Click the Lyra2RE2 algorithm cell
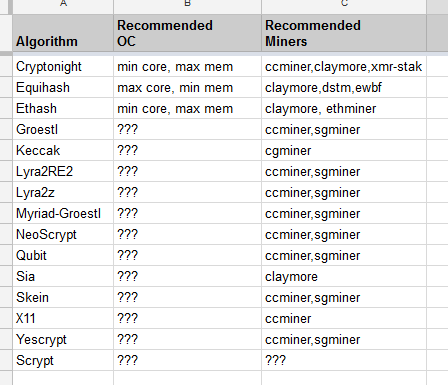448x385 pixels. [x=63, y=171]
